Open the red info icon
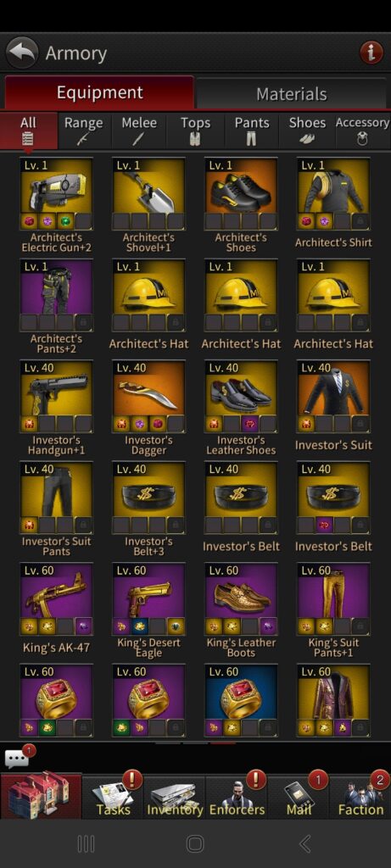The image size is (391, 868). 371,53
